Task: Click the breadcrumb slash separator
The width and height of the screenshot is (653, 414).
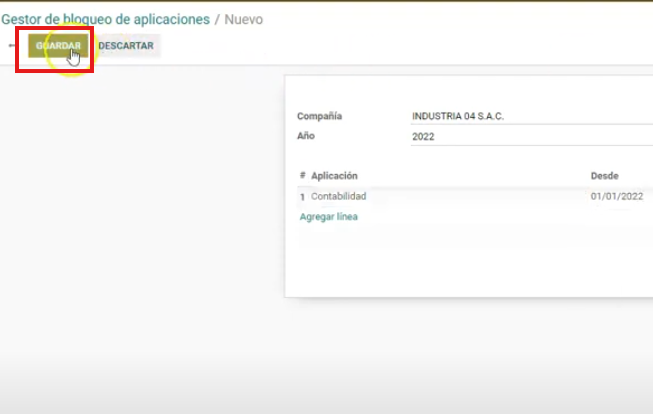Action: 217,19
